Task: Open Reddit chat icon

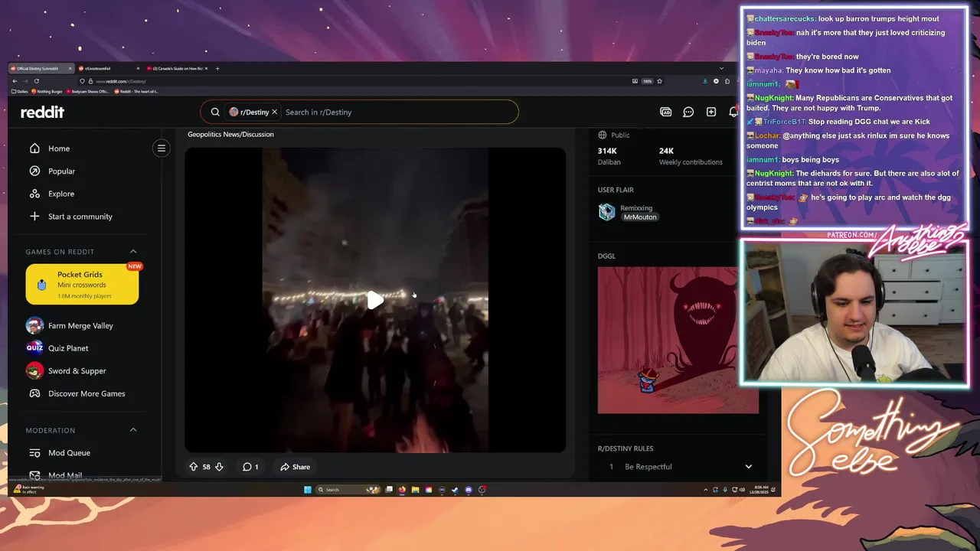Action: pyautogui.click(x=688, y=112)
